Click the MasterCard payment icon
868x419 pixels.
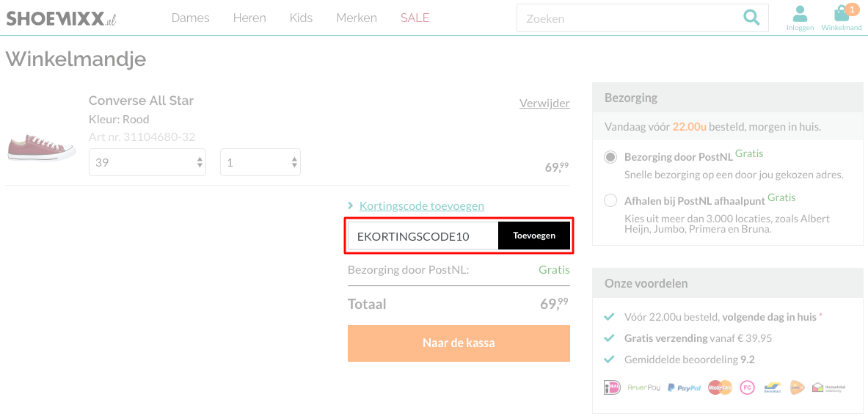coord(720,387)
